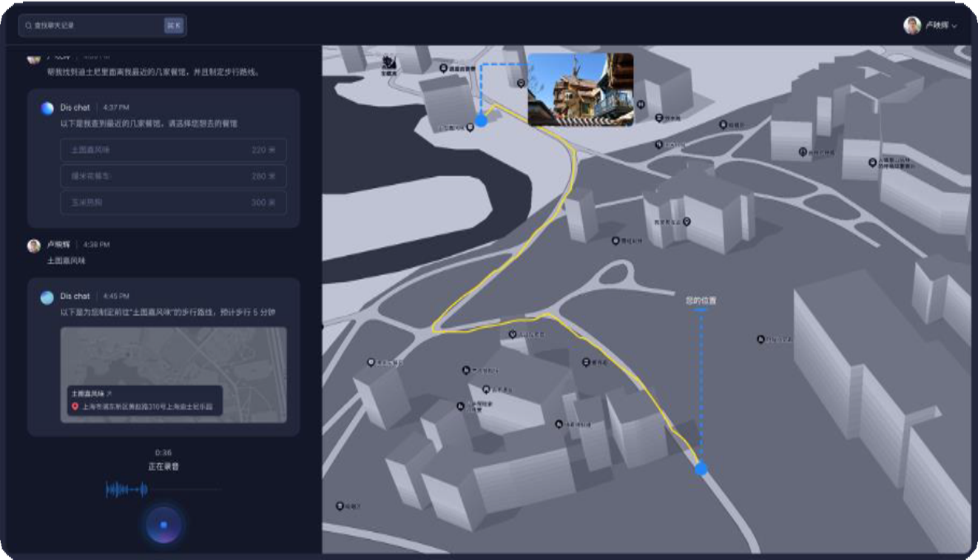
Task: Click the "您的位置" label on map
Action: tap(701, 301)
